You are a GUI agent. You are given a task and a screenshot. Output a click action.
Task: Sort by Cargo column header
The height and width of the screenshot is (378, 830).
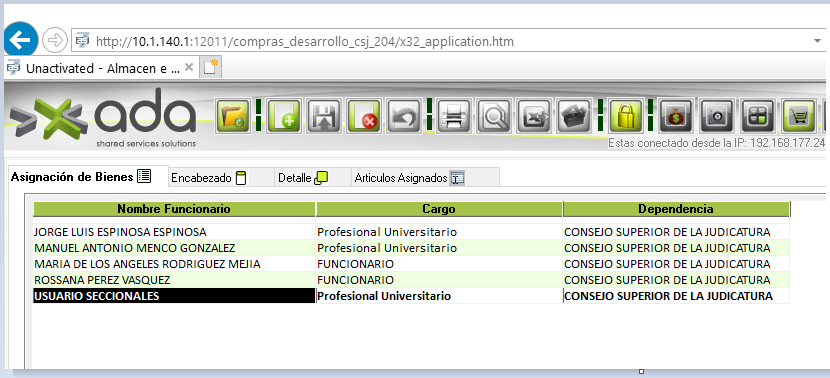(x=439, y=209)
